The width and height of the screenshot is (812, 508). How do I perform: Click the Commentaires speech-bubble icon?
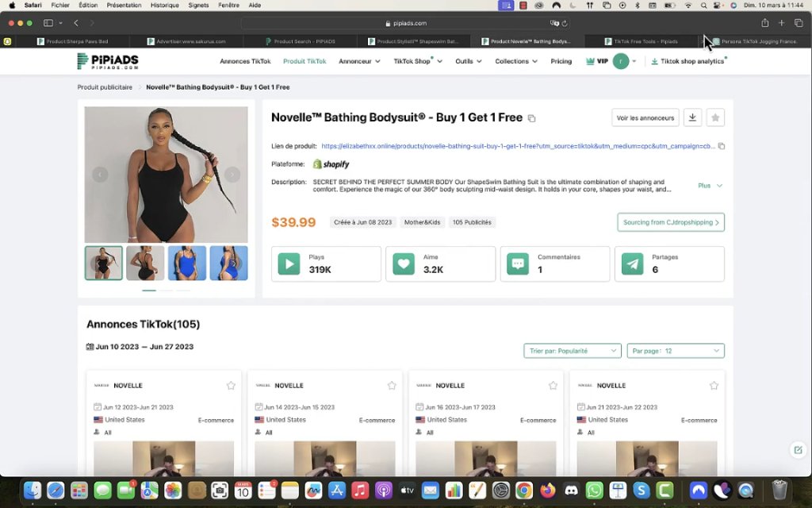coord(518,264)
